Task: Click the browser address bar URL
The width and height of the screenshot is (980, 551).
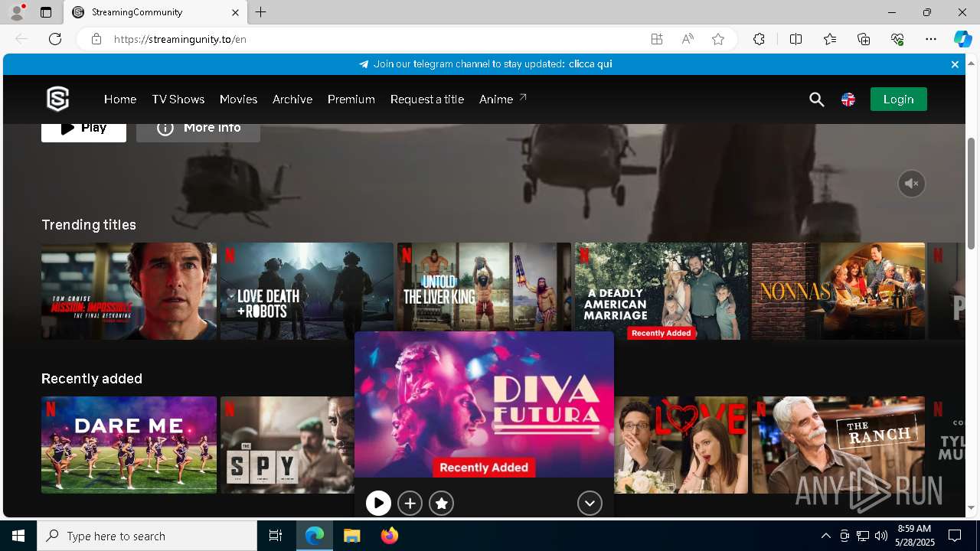Action: [x=180, y=39]
